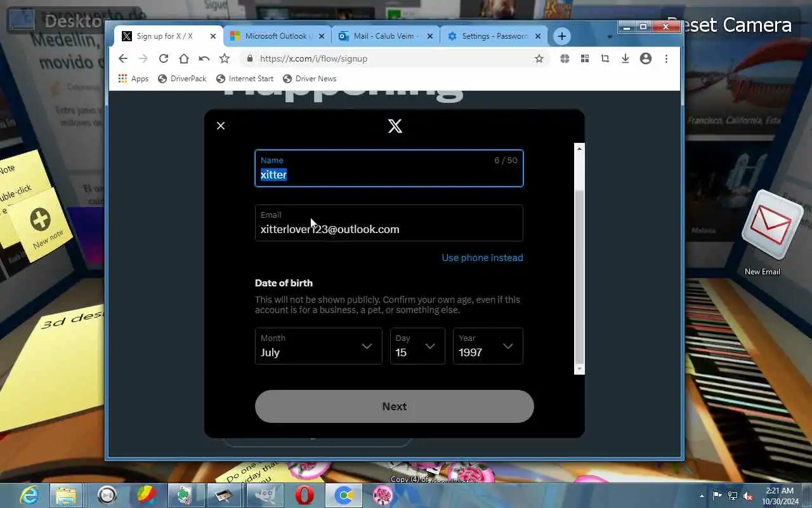
Task: Click the pink flower taskbar icon
Action: point(383,495)
